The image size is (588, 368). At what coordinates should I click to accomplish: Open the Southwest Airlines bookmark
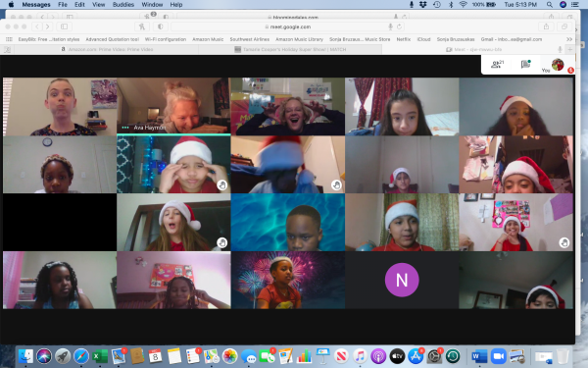[x=249, y=39]
